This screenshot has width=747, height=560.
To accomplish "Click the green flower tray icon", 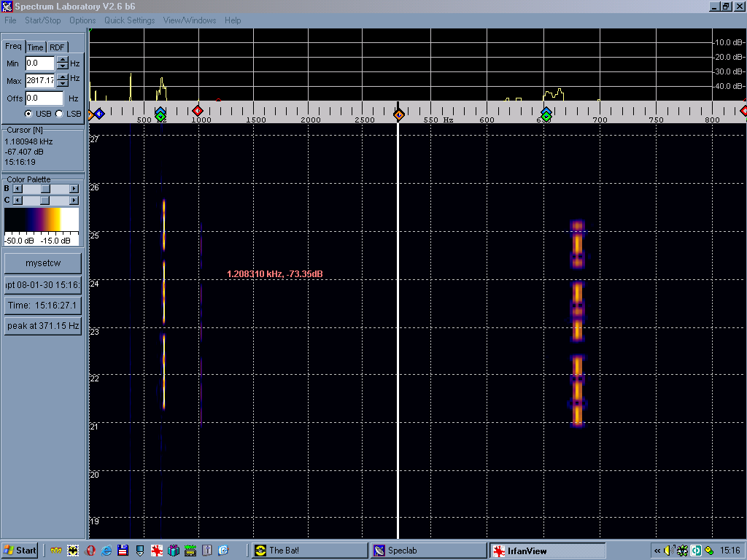I will (x=682, y=551).
